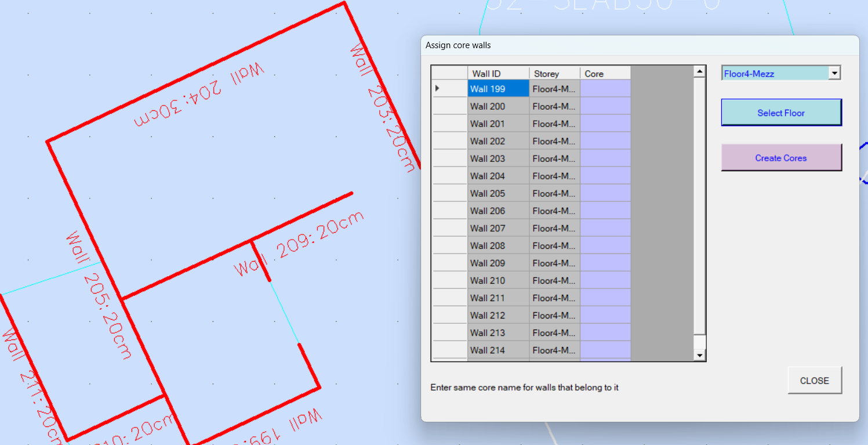The image size is (868, 445).
Task: Select the Wall 206 cell
Action: 498,211
